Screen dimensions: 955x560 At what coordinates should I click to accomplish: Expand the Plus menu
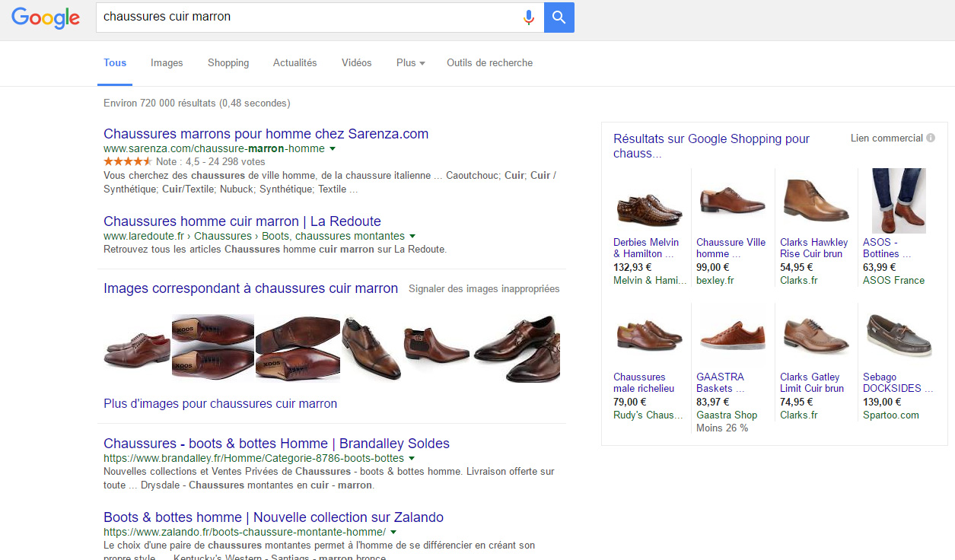coord(411,62)
